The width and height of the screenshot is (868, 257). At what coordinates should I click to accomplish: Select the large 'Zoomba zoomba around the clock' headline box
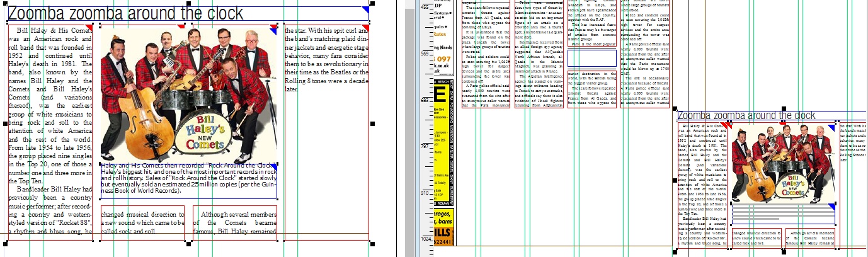coord(188,14)
